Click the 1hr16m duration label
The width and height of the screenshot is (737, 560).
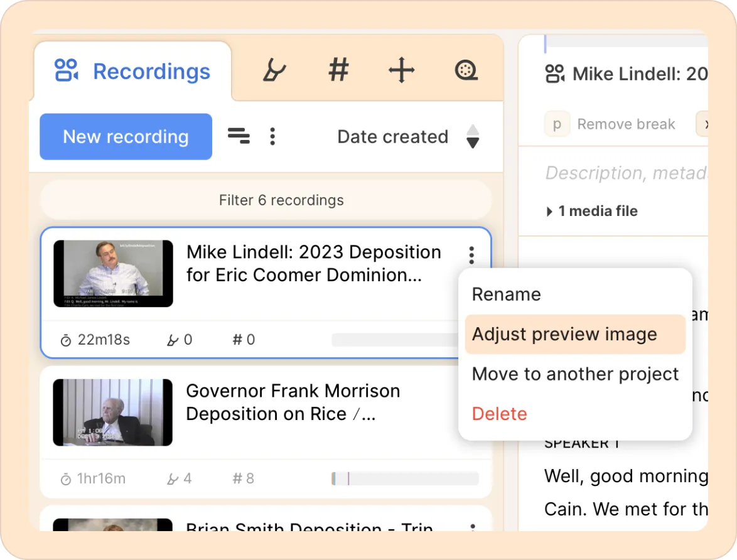coord(94,478)
